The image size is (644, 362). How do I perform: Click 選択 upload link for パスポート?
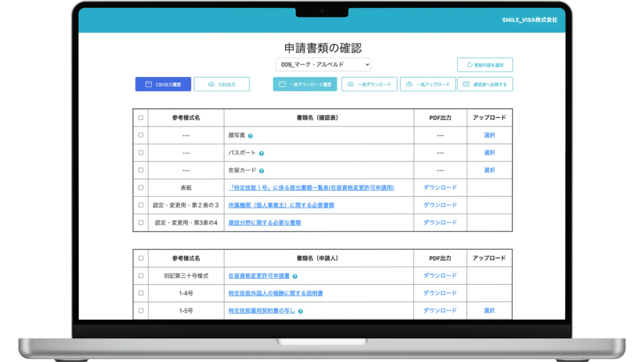[x=489, y=153]
